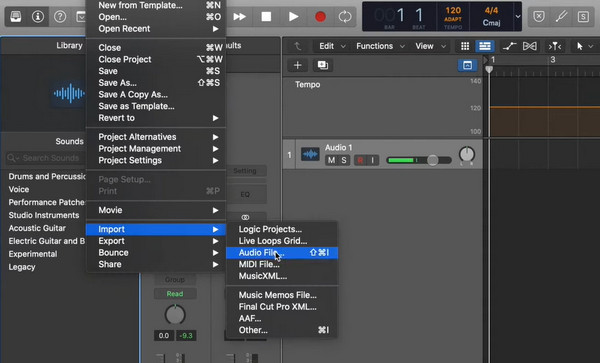
Task: Click the Library waveform image
Action: point(69,93)
